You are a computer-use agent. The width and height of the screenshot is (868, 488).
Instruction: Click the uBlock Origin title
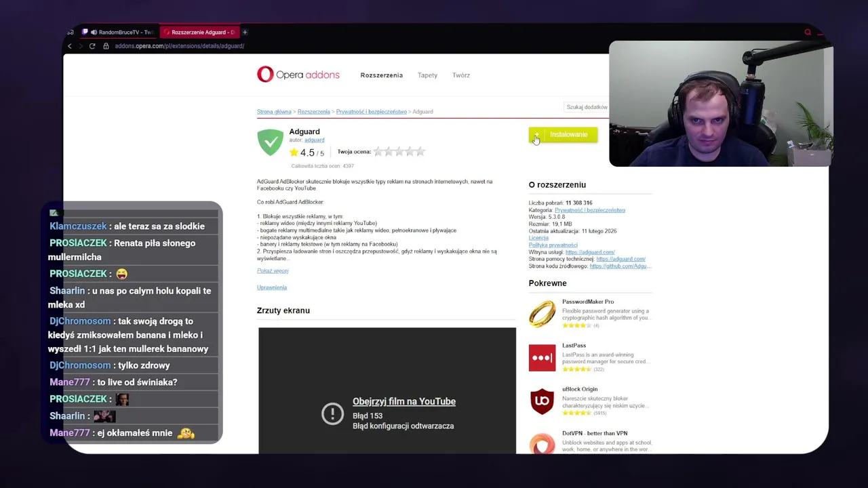(580, 389)
